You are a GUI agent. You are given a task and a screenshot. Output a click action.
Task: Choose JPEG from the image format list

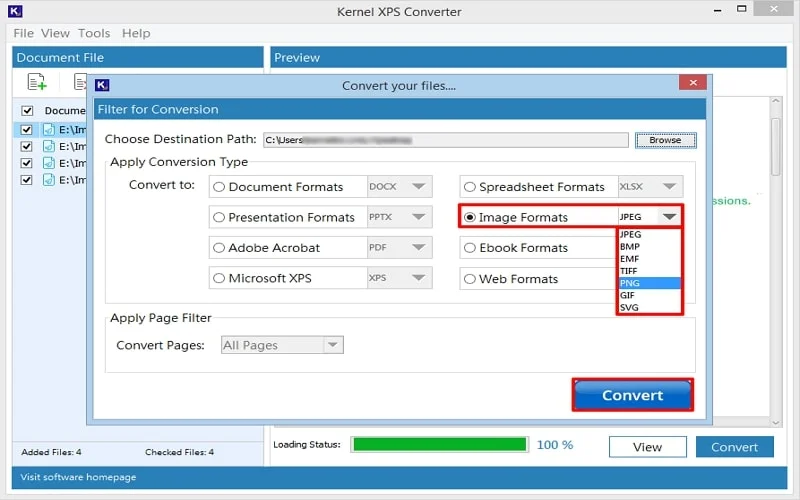pos(649,234)
